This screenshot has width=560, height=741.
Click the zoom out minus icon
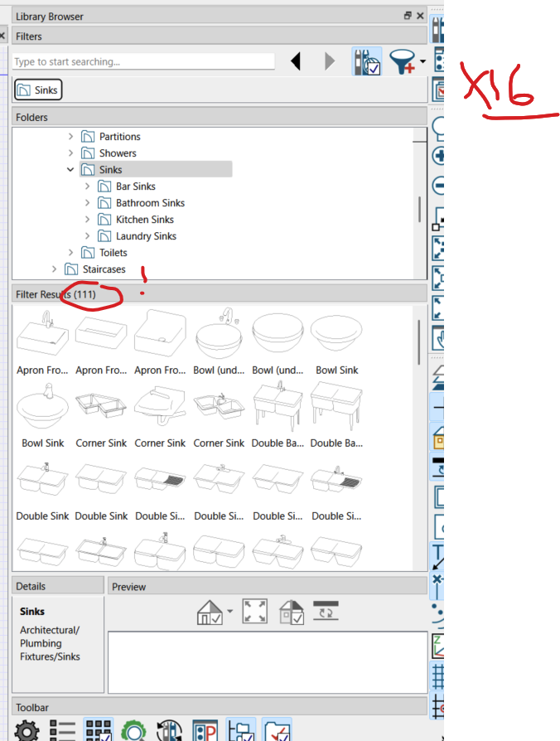click(x=438, y=185)
